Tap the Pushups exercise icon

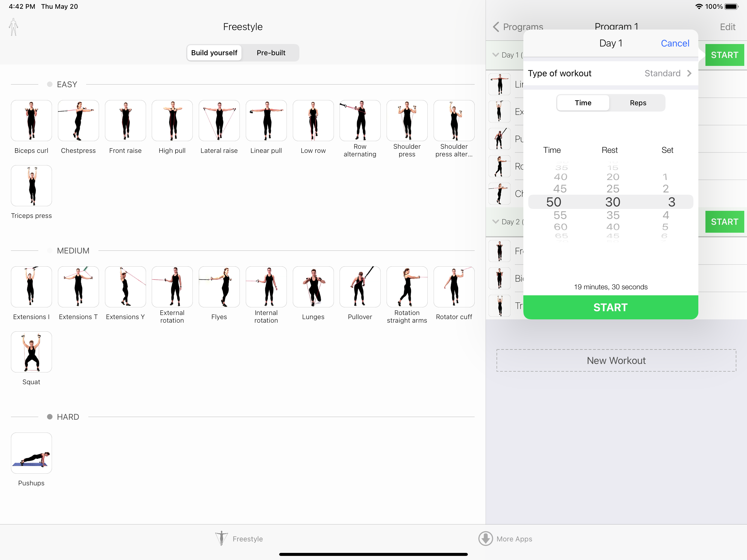click(31, 453)
